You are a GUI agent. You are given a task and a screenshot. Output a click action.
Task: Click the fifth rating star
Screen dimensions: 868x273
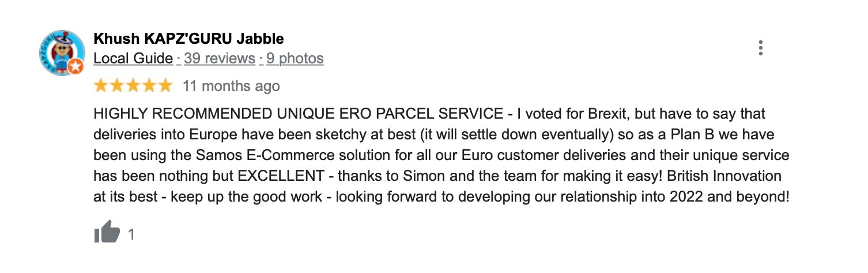tap(165, 86)
